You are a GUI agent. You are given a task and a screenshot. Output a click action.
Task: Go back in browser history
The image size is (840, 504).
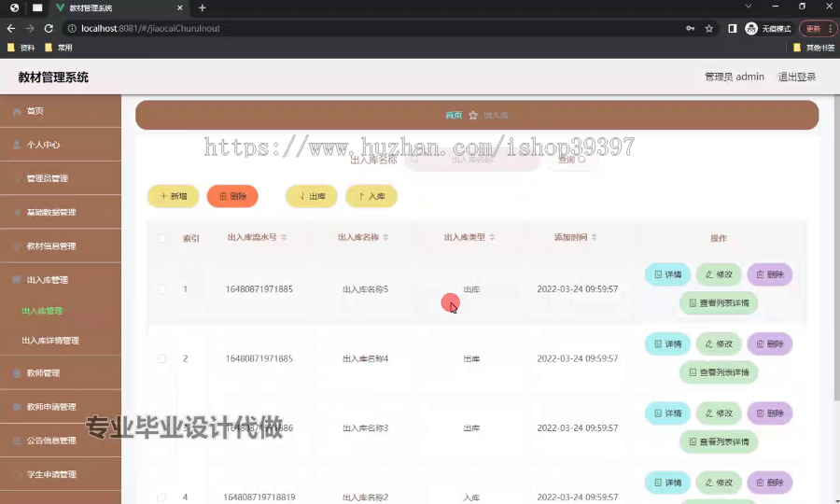10,28
